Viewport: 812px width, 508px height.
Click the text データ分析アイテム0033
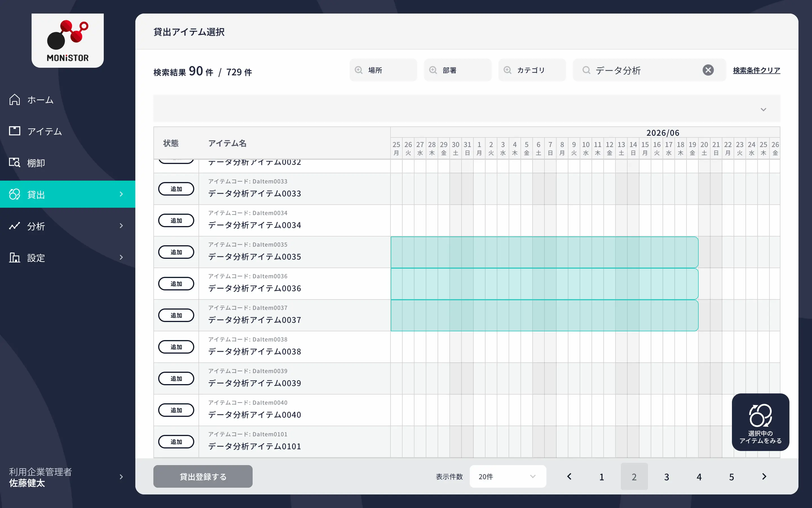[255, 194]
